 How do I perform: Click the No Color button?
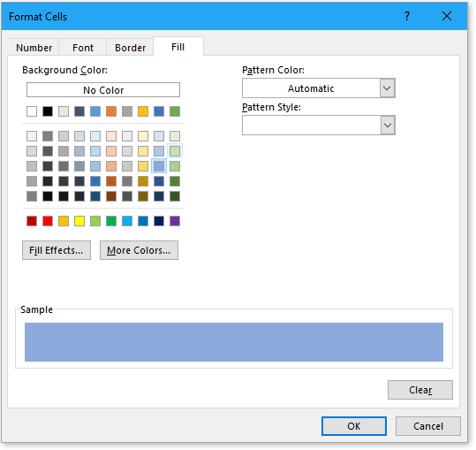(103, 90)
